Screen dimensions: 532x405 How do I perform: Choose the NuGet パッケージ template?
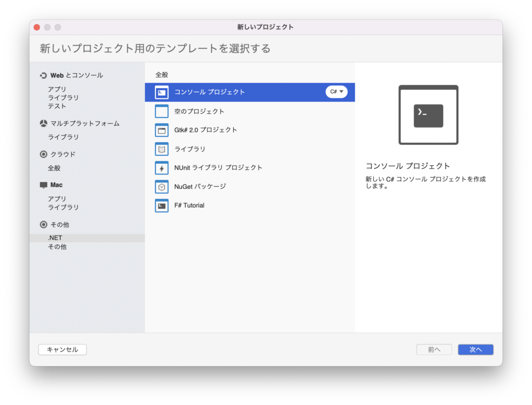(x=250, y=186)
